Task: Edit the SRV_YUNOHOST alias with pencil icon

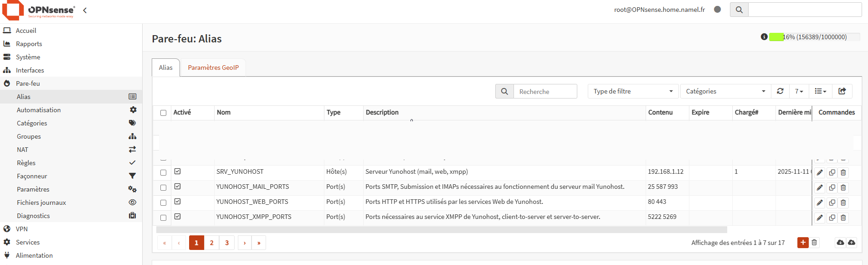Action: pos(820,172)
